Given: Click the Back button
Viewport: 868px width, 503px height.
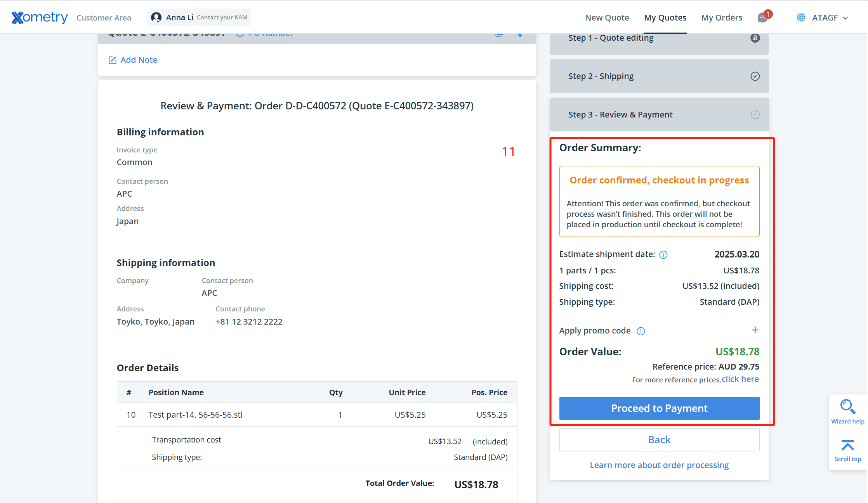Looking at the screenshot, I should pyautogui.click(x=659, y=440).
